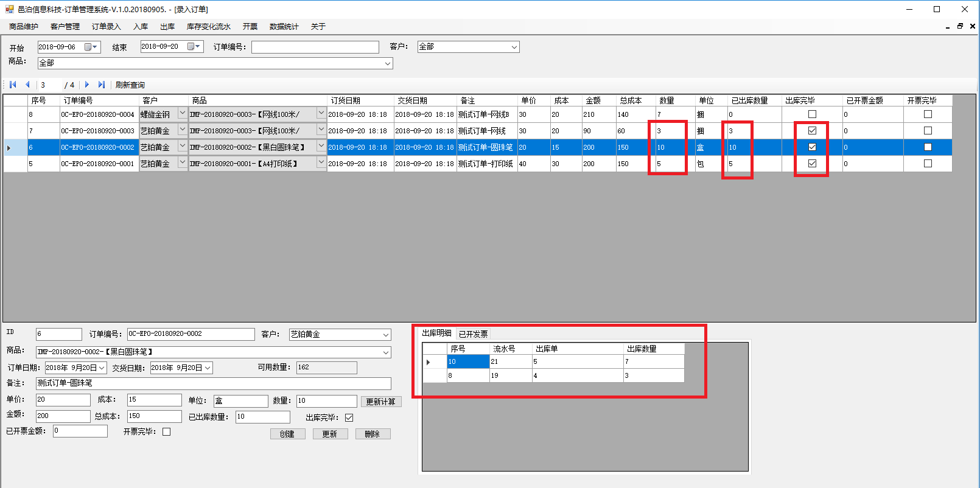Toggle 出库完毕 checkbox for order 0001
980x488 pixels.
[x=812, y=164]
